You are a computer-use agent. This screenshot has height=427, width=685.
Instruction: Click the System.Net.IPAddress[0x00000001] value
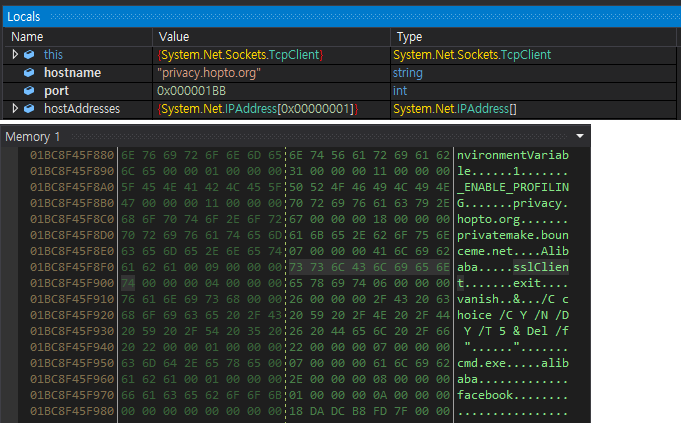[258, 108]
